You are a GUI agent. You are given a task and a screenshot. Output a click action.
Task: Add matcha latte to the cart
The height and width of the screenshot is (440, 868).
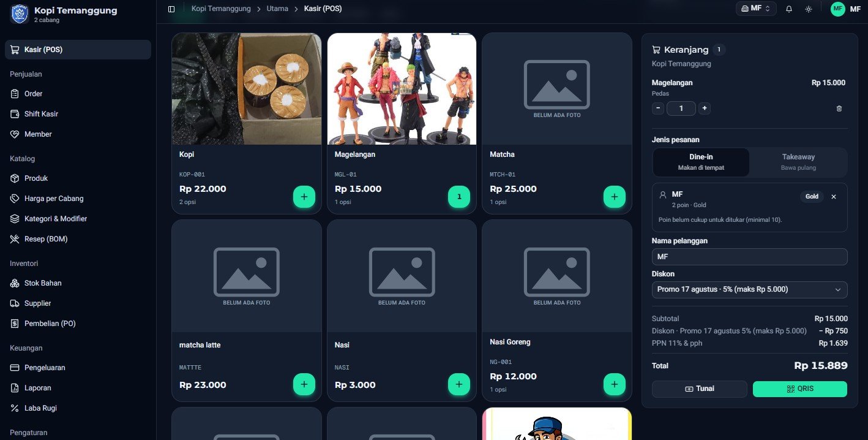click(304, 384)
